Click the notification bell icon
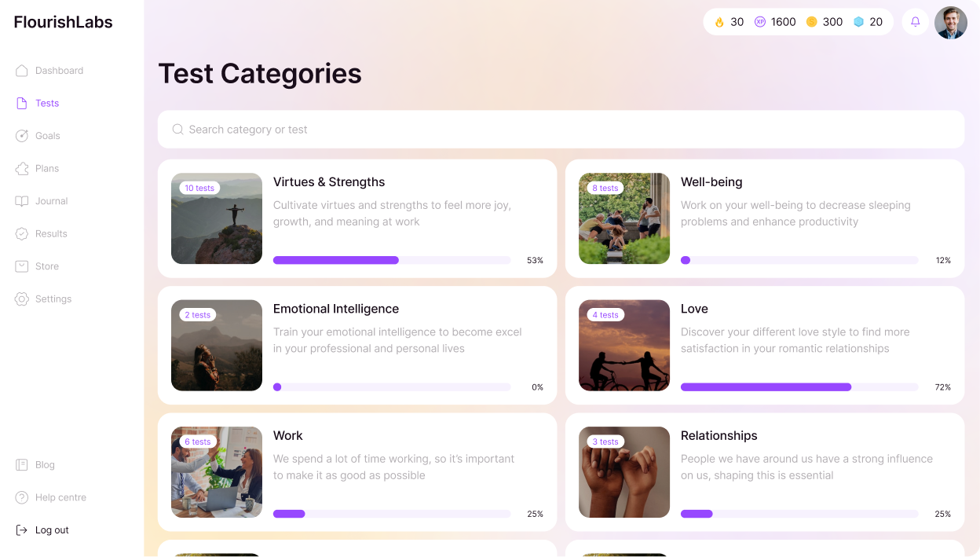The width and height of the screenshot is (980, 557). pyautogui.click(x=915, y=22)
